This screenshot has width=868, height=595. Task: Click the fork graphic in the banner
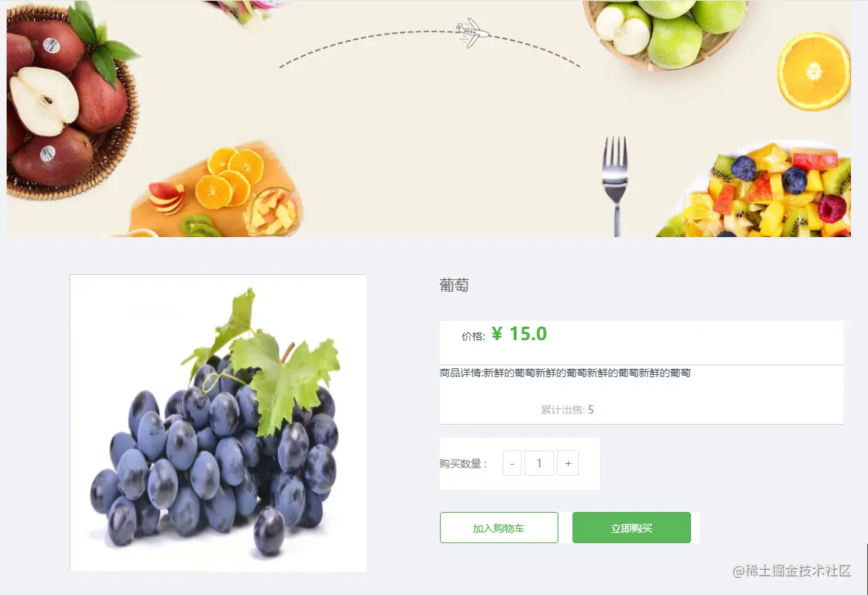pos(615,186)
